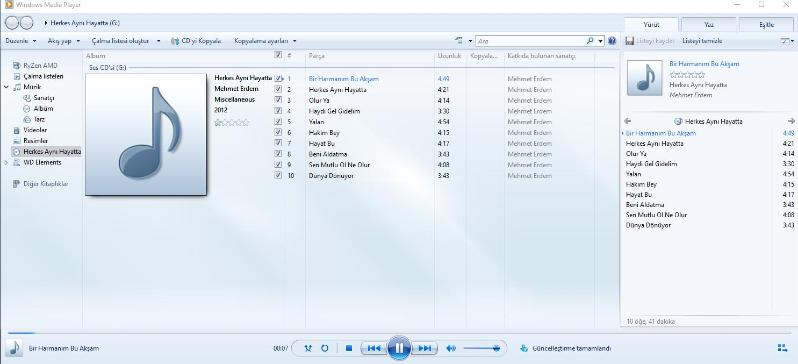Click the CD'yi Kopyala disc icon

click(175, 41)
